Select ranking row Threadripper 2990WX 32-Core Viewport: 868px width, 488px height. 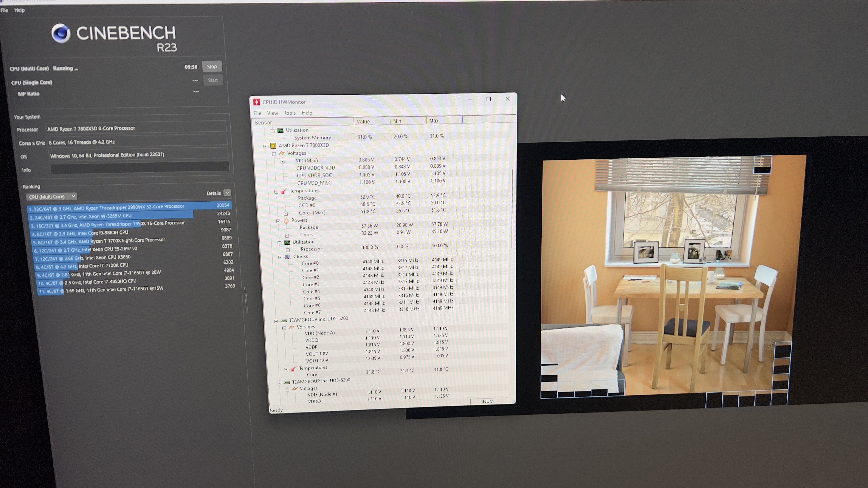[x=129, y=207]
